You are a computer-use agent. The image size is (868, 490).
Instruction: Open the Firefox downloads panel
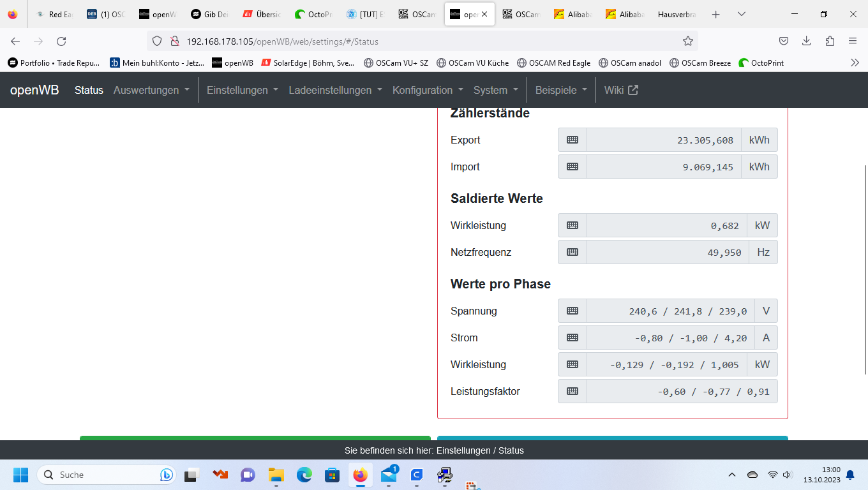(x=807, y=41)
